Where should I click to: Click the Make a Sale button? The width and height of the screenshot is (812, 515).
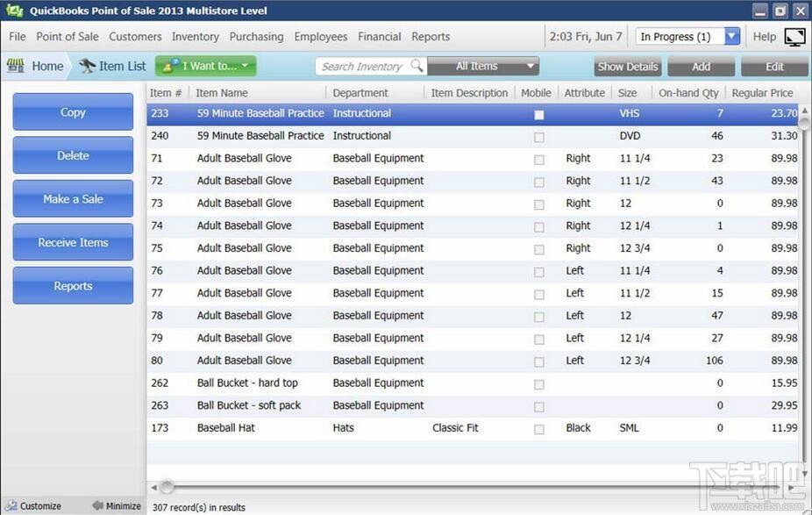pyautogui.click(x=73, y=198)
